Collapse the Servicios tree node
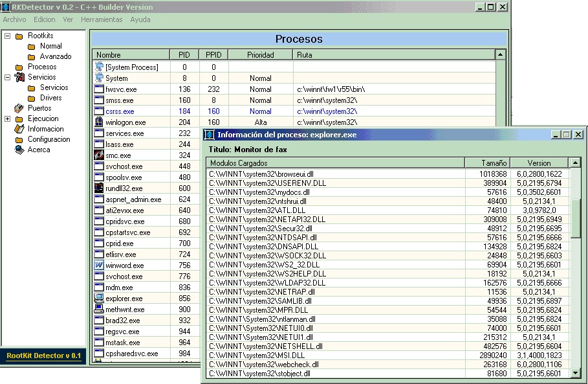 (x=8, y=77)
